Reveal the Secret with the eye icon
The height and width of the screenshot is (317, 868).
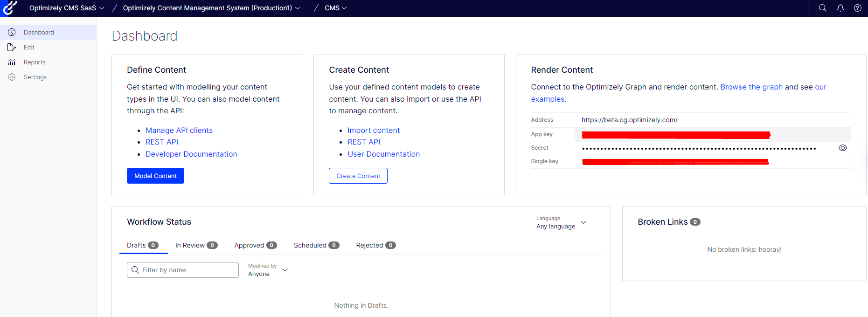click(842, 148)
